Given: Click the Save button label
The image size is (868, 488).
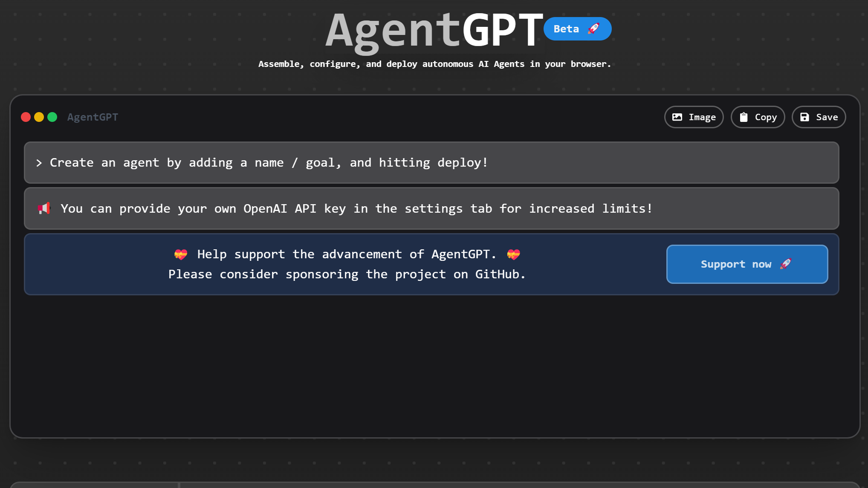Looking at the screenshot, I should pyautogui.click(x=827, y=117).
